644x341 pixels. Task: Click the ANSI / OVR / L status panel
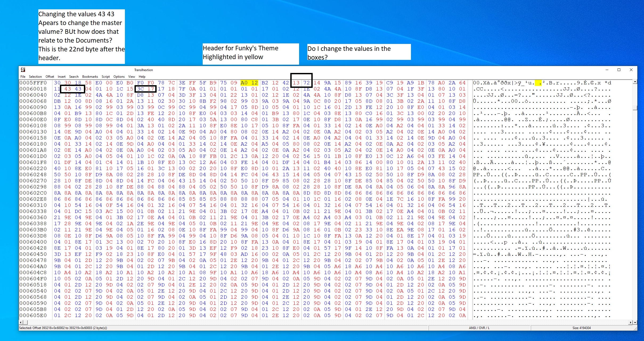[479, 328]
